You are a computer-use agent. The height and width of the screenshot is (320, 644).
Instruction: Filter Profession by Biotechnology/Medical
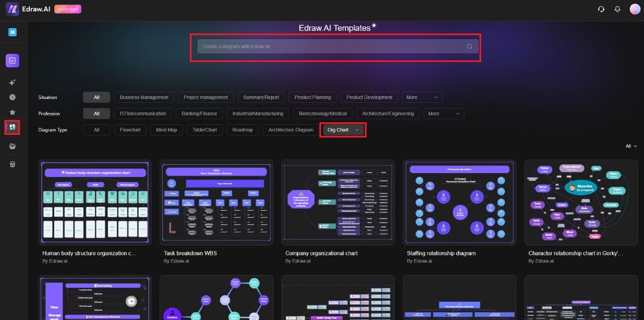323,113
